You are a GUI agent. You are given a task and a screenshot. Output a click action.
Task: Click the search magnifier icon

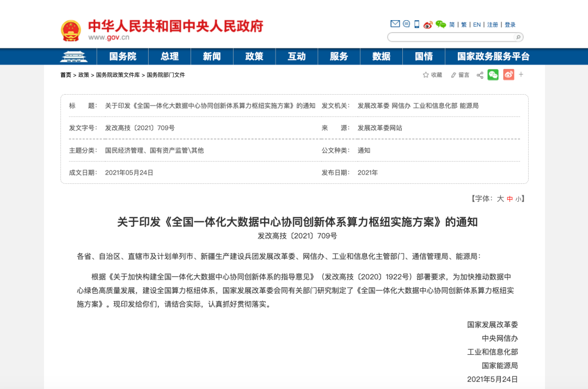pyautogui.click(x=518, y=37)
